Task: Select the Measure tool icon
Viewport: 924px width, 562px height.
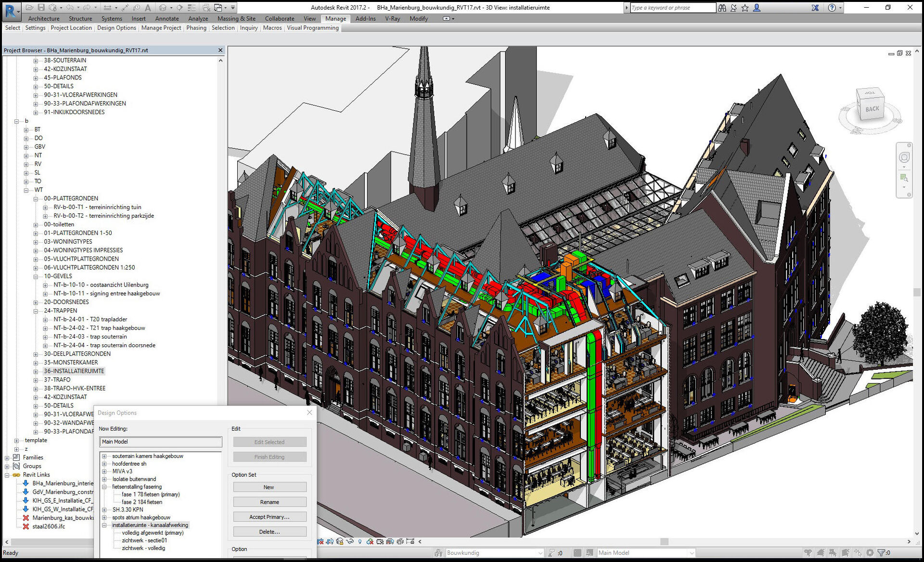Action: point(107,7)
